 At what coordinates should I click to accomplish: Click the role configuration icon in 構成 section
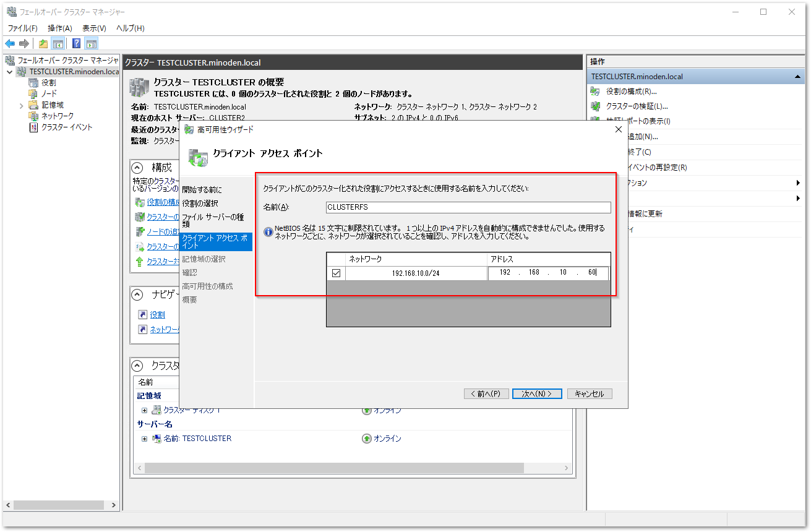pyautogui.click(x=140, y=202)
